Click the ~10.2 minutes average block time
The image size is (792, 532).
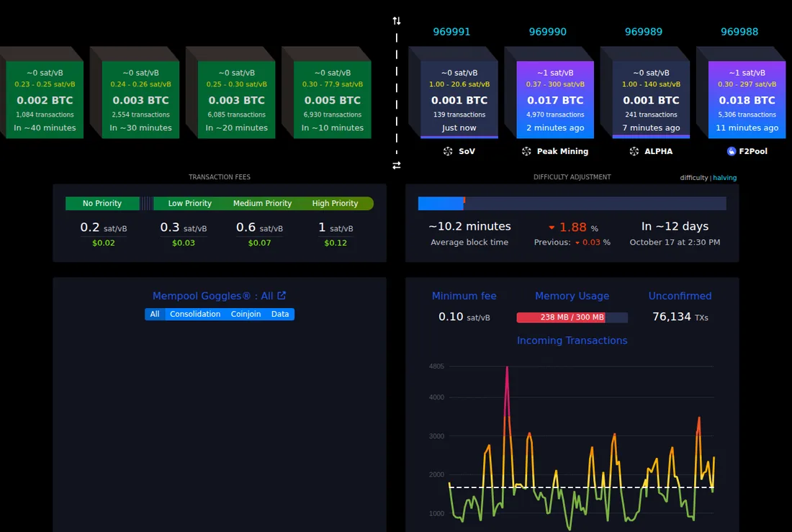469,226
